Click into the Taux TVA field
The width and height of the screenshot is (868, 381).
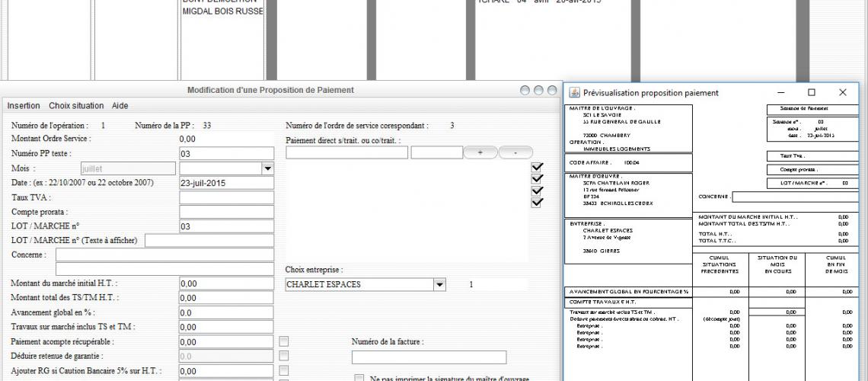point(226,197)
